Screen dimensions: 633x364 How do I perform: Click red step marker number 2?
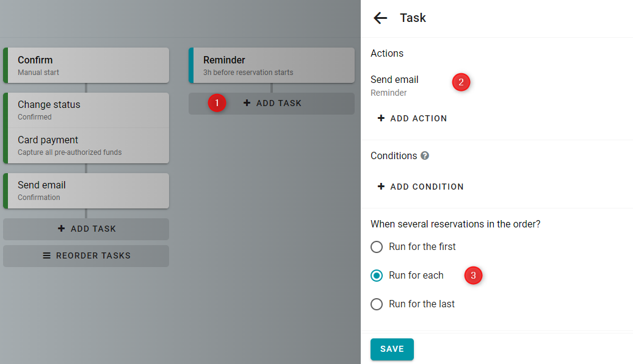point(461,82)
